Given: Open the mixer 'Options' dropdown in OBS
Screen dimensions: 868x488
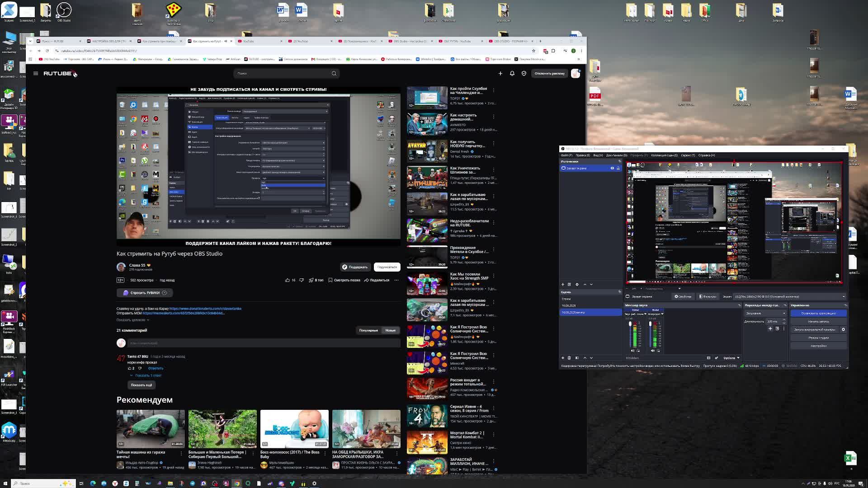Looking at the screenshot, I should 731,358.
